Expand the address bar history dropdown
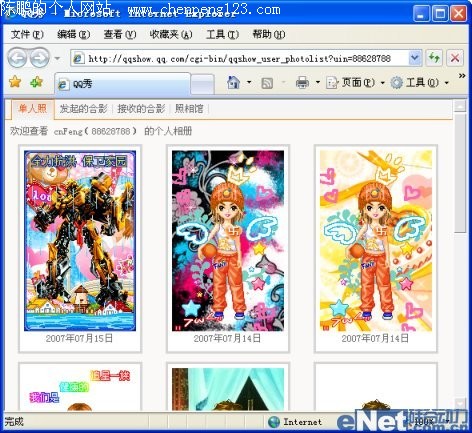Viewport: 472px width, 433px height. 414,59
